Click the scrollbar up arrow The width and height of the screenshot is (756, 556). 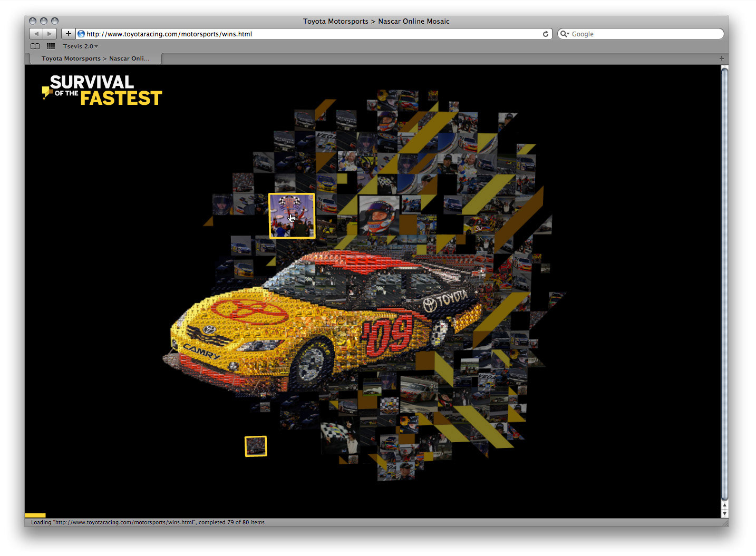click(724, 506)
